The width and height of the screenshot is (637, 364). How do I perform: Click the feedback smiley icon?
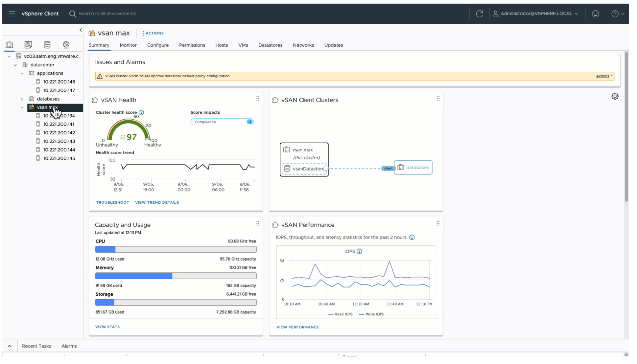coord(595,14)
